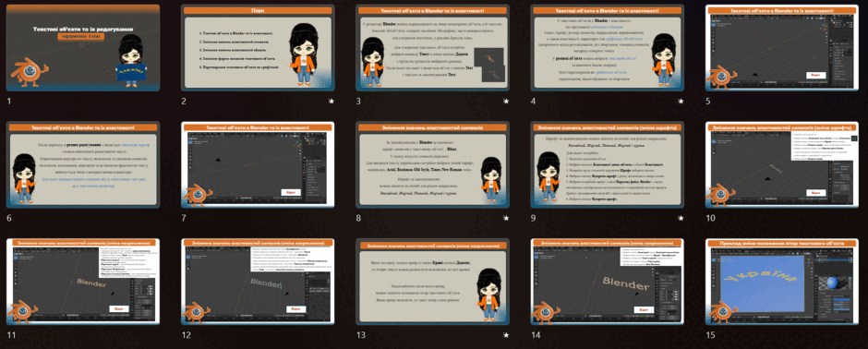Select slide 11 thumbnail with Blender text

tap(83, 282)
